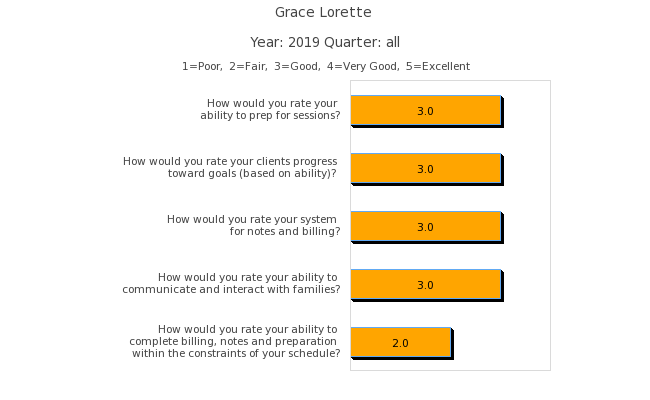Select the clients progress orange bar
The width and height of the screenshot is (650, 400).
tap(425, 168)
